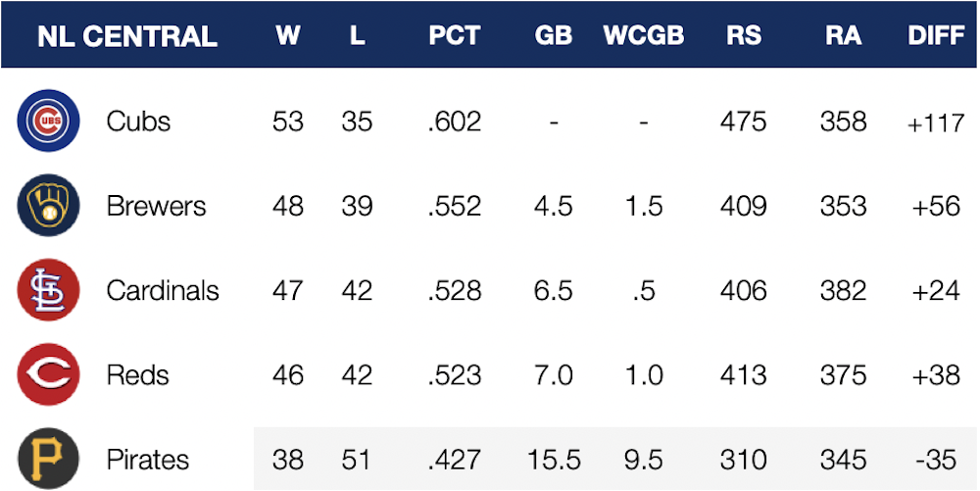Sort by DIFF column header

click(x=936, y=36)
